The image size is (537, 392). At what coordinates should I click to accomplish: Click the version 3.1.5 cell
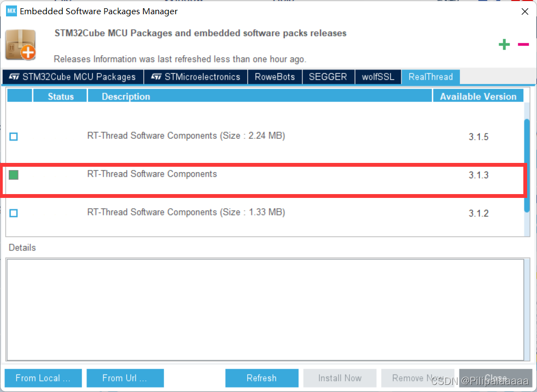point(478,137)
